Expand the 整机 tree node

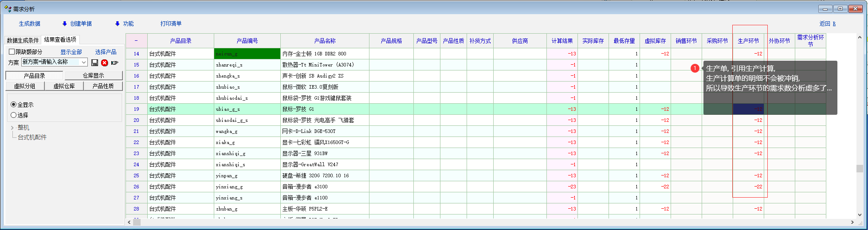(12, 128)
